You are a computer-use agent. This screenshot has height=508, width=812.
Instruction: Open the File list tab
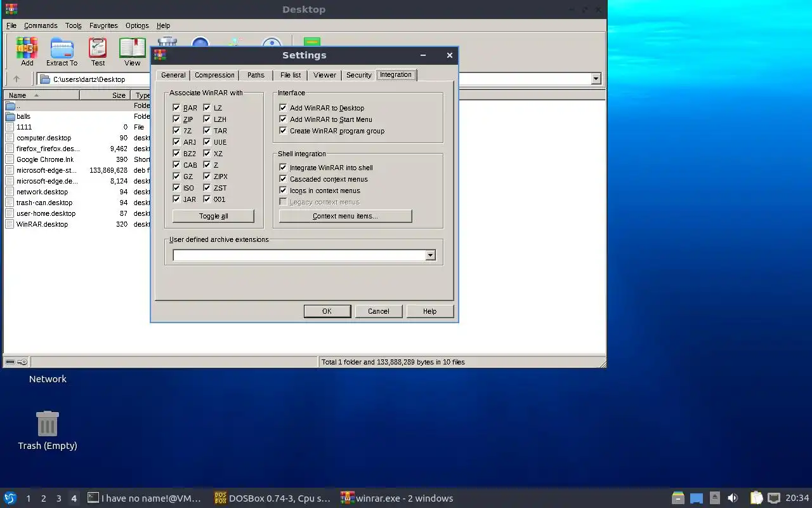291,75
